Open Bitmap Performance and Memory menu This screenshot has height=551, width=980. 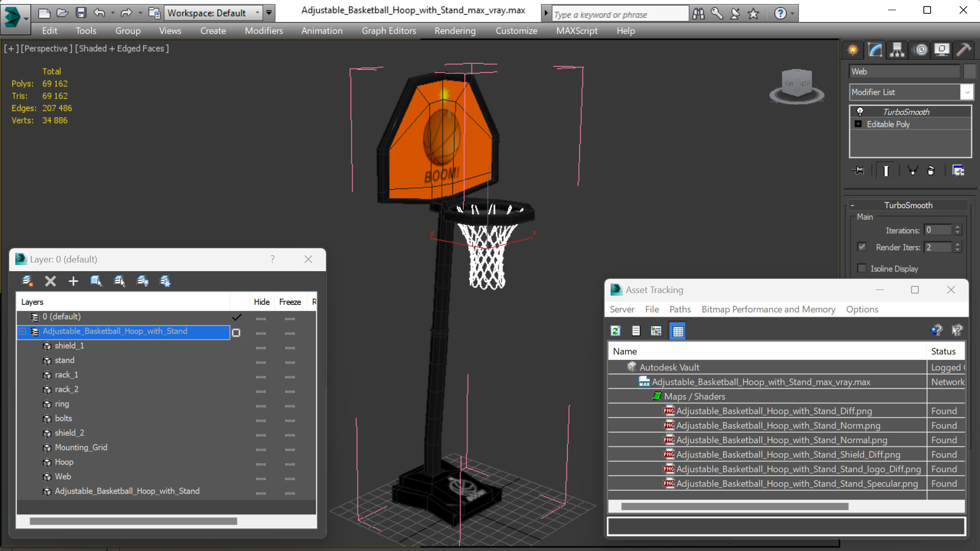[x=768, y=309]
